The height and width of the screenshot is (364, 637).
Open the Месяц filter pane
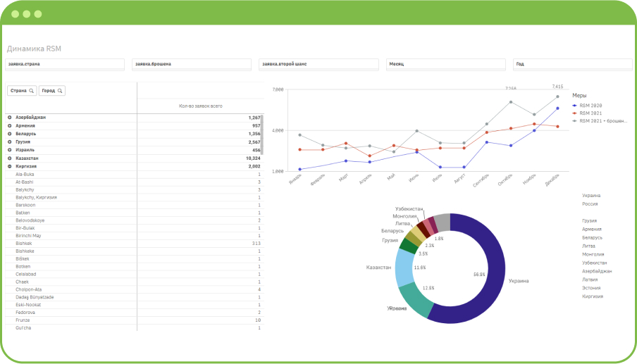445,64
